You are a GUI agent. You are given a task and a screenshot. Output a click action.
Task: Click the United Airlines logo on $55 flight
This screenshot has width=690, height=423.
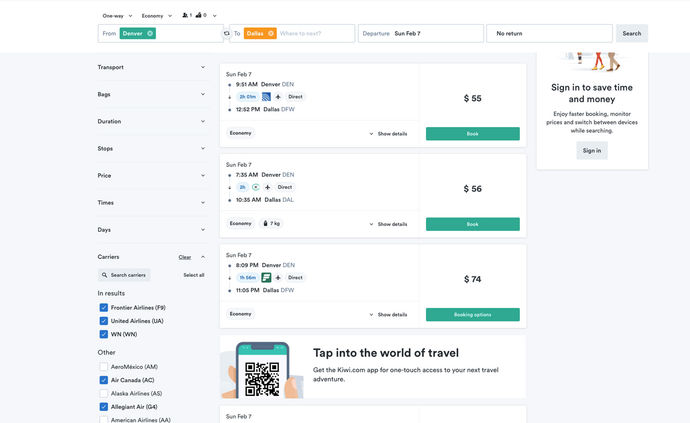(x=266, y=97)
